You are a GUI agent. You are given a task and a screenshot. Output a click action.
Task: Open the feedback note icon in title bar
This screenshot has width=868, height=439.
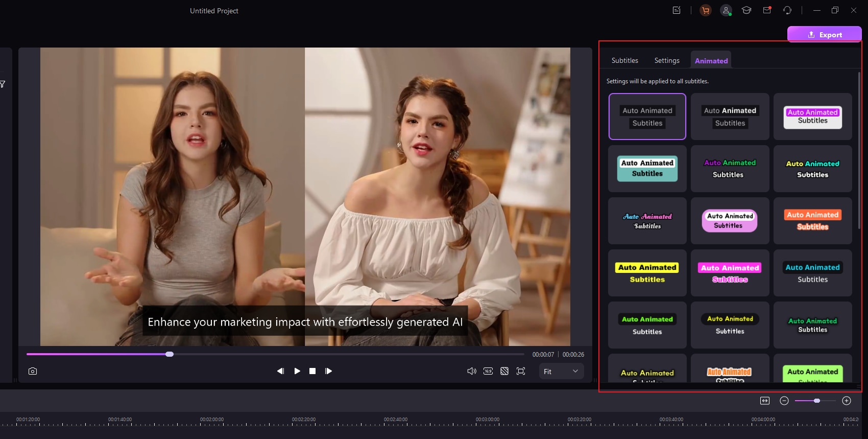click(x=677, y=10)
